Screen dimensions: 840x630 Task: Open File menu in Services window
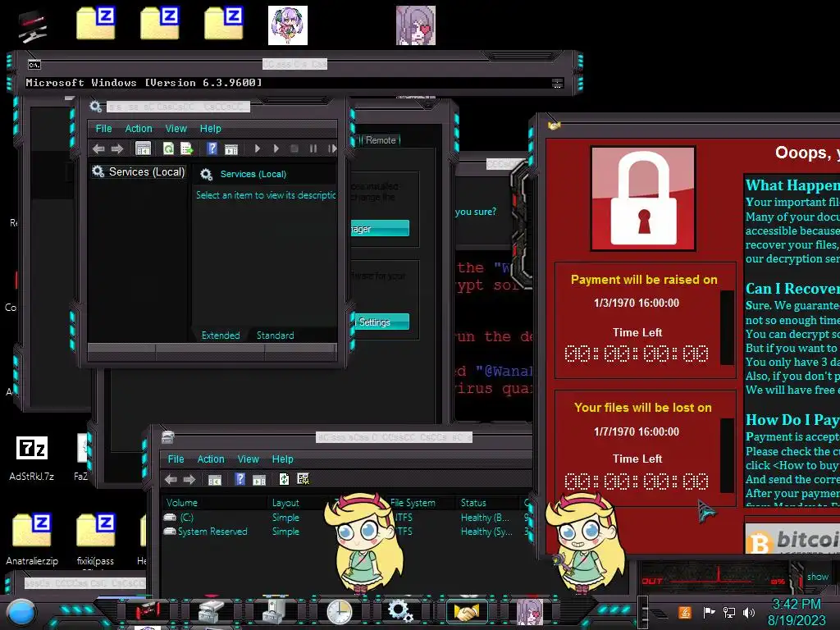click(103, 129)
